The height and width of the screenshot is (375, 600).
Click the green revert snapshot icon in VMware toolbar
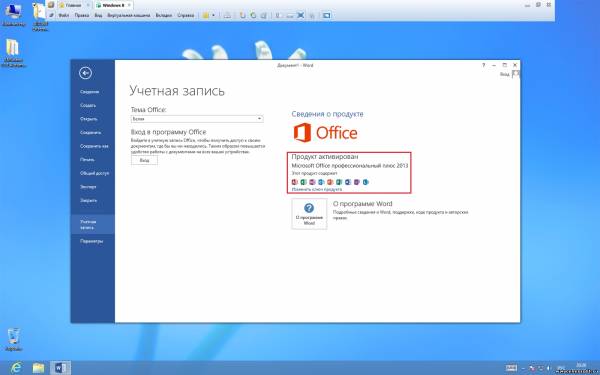tap(253, 15)
